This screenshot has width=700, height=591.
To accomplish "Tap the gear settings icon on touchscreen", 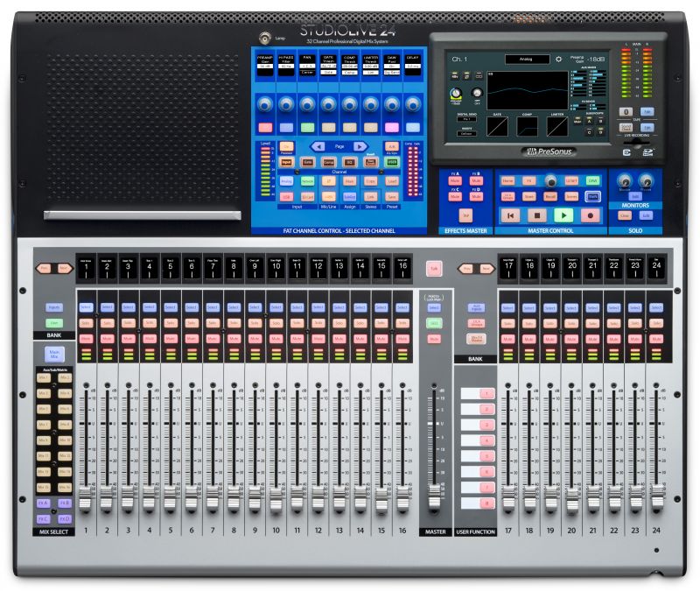I will [x=558, y=59].
